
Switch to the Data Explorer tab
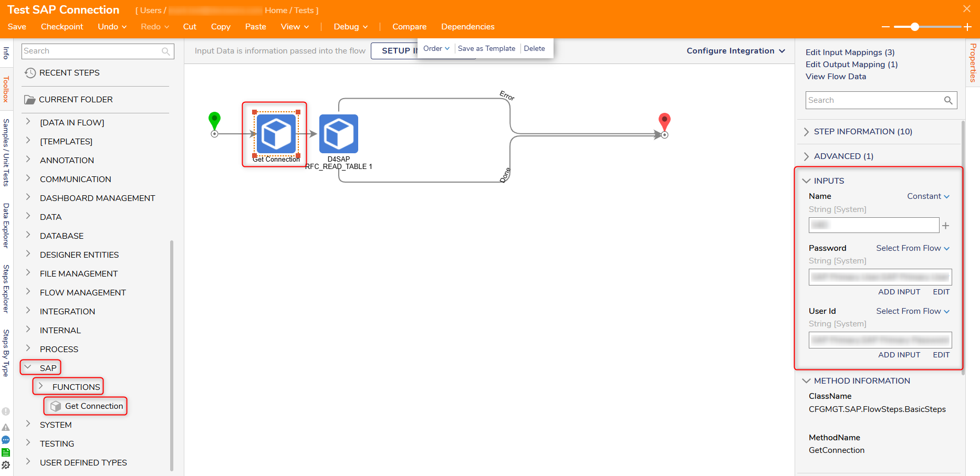click(x=6, y=226)
